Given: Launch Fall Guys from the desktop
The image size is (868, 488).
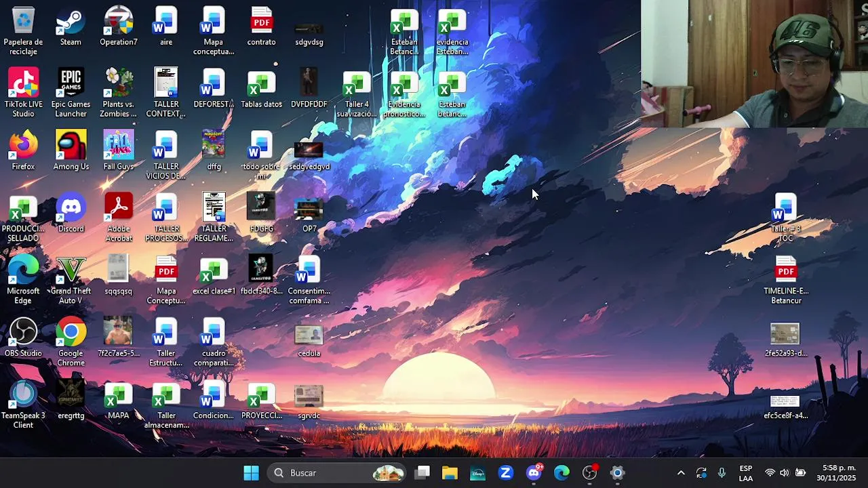Looking at the screenshot, I should point(119,150).
